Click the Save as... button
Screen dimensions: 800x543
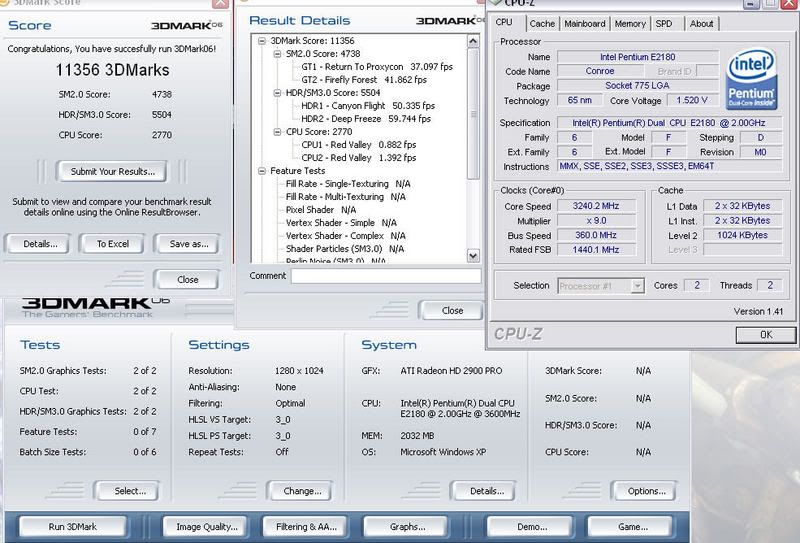coord(188,243)
